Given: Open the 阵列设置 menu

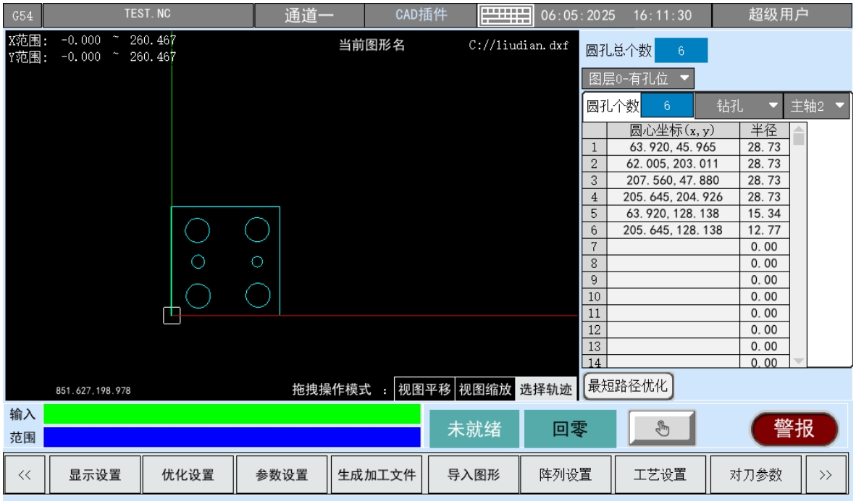Looking at the screenshot, I should click(566, 474).
